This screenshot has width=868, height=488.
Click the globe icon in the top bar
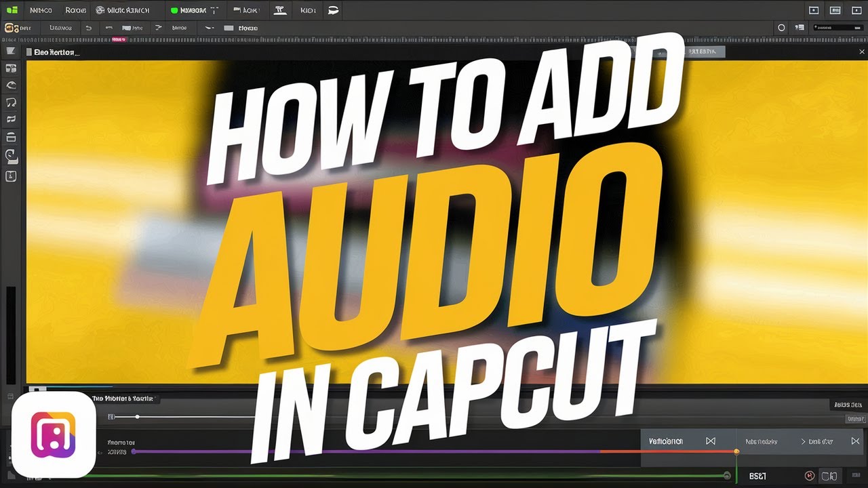[x=101, y=10]
